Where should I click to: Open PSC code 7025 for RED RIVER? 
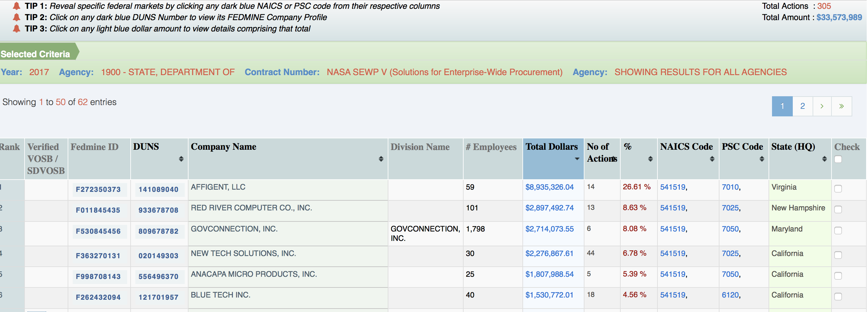click(730, 208)
